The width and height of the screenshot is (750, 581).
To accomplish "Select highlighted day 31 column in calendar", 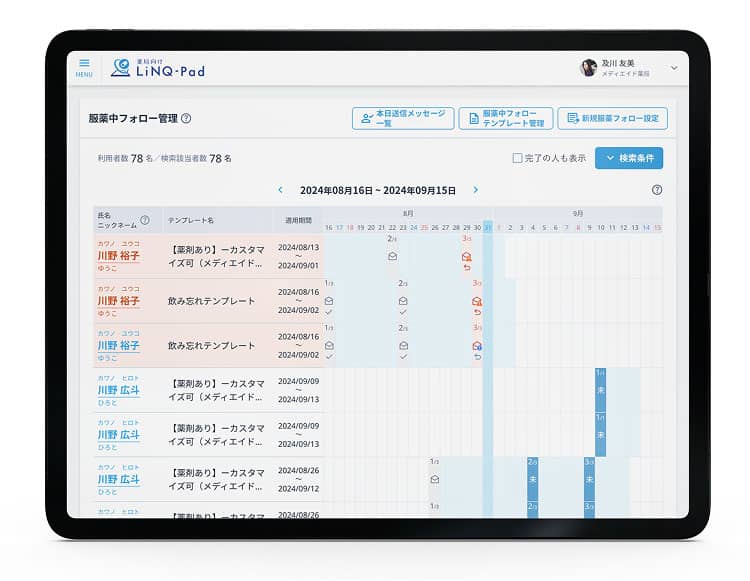I will (488, 227).
